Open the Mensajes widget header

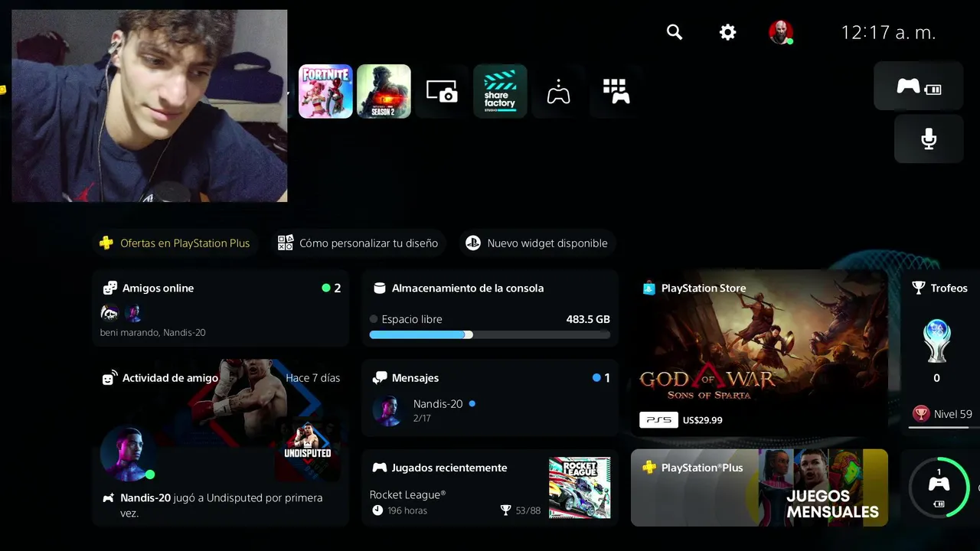point(406,378)
